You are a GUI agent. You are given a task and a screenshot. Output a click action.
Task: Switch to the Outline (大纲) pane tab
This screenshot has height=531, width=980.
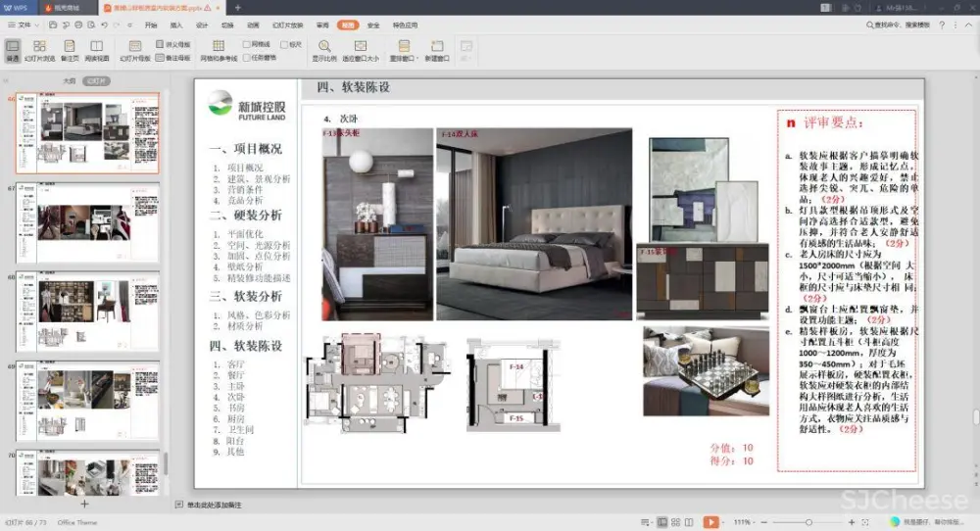click(70, 81)
